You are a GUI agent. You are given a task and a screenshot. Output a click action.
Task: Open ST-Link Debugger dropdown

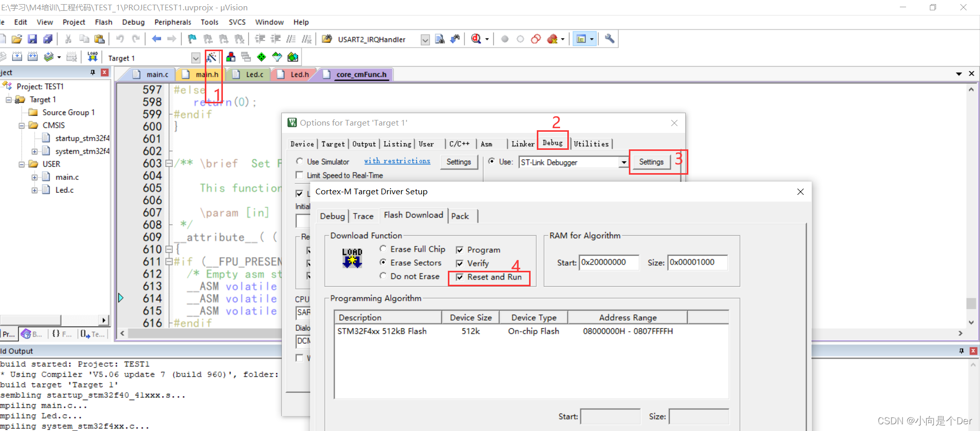624,162
